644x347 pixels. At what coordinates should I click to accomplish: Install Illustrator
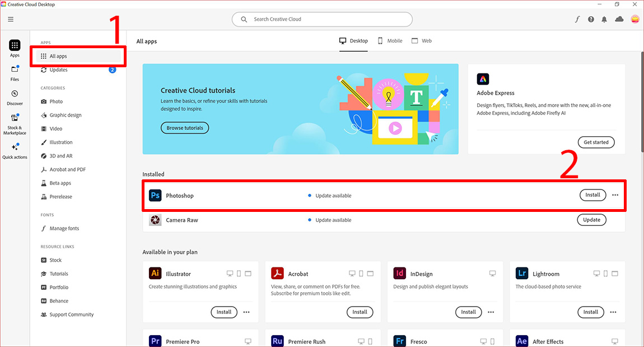click(224, 312)
